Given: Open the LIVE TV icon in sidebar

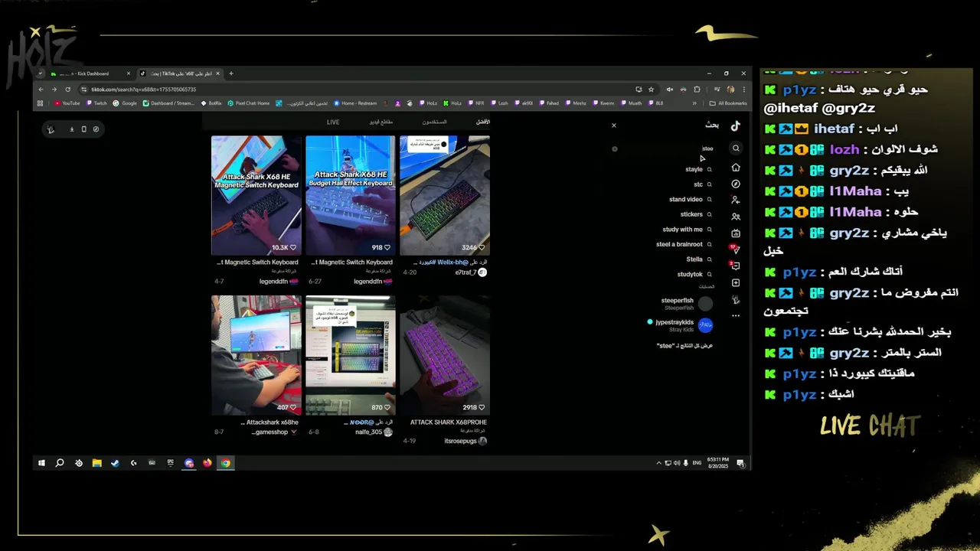Looking at the screenshot, I should click(736, 233).
